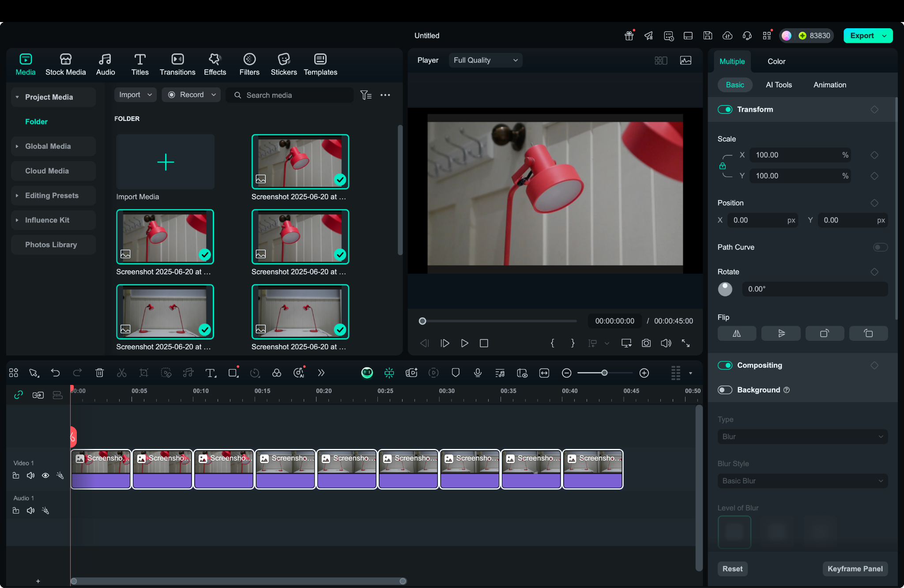
Task: Click the snapshot camera icon in player
Action: click(646, 343)
